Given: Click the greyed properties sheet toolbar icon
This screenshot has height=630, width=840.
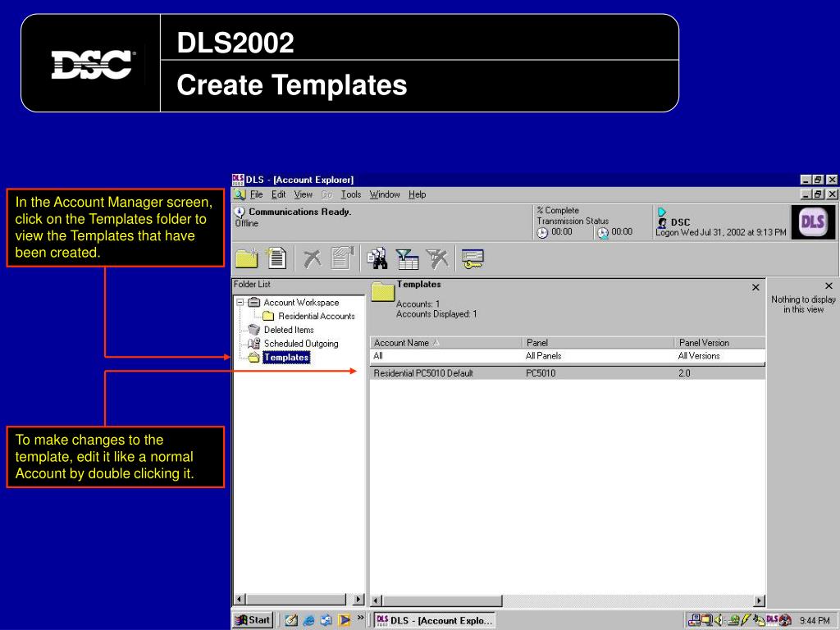Looking at the screenshot, I should [342, 258].
